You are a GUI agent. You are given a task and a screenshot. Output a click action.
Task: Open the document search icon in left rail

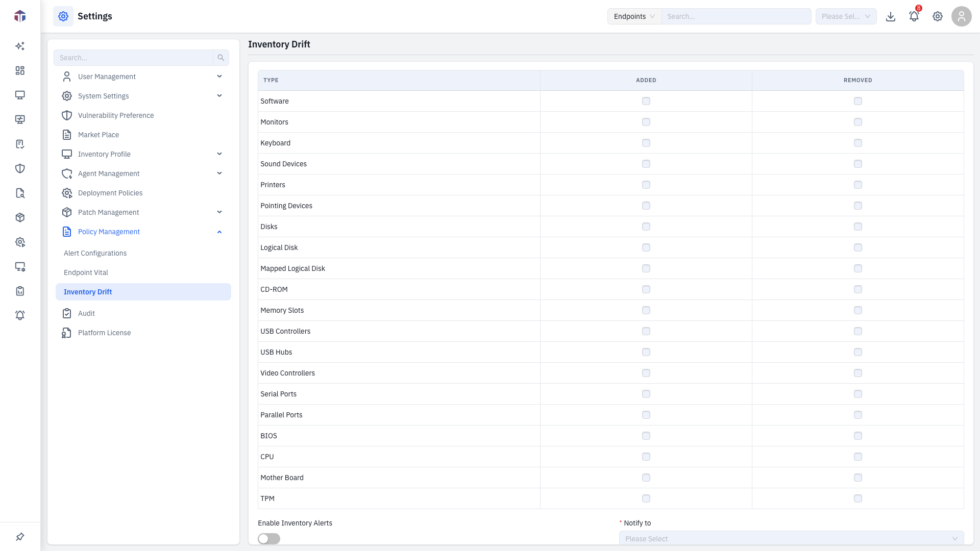20,193
